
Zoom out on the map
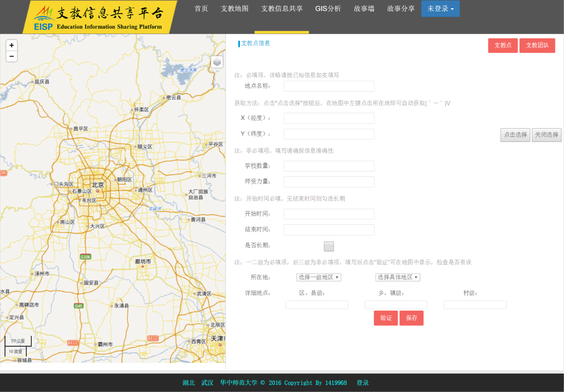point(12,56)
